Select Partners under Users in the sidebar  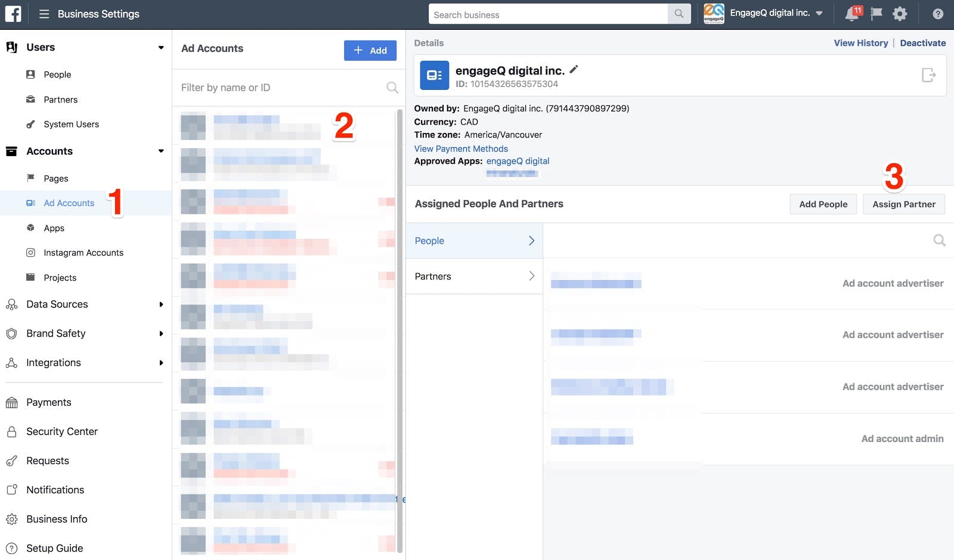click(x=60, y=99)
